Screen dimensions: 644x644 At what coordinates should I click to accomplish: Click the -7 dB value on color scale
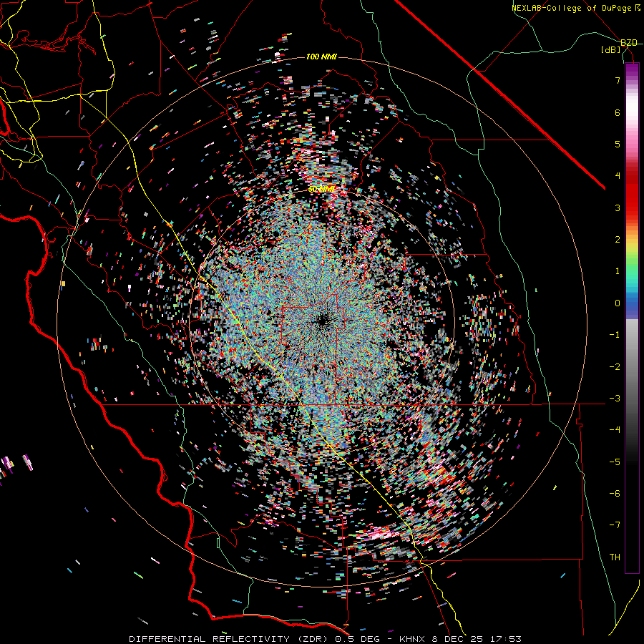click(615, 525)
